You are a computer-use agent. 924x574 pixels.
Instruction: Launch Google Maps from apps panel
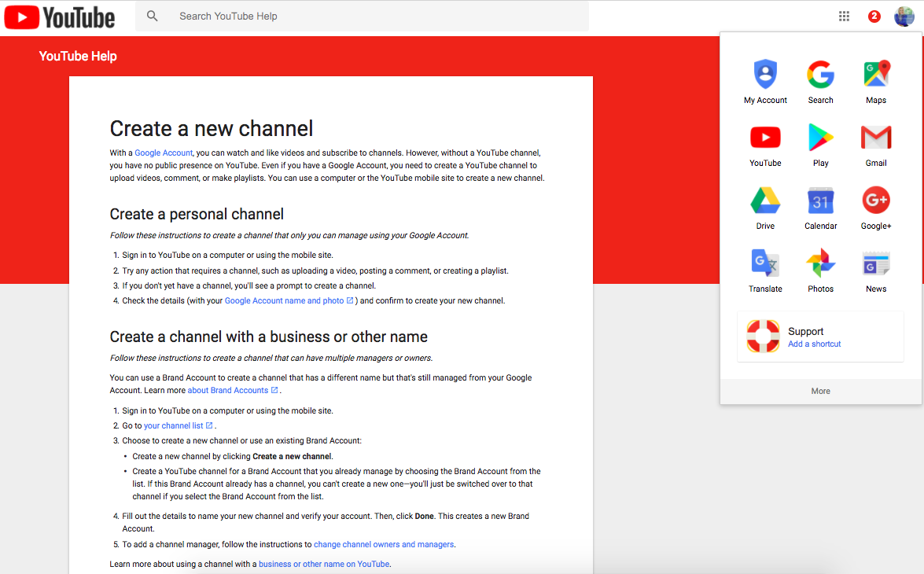pyautogui.click(x=876, y=81)
